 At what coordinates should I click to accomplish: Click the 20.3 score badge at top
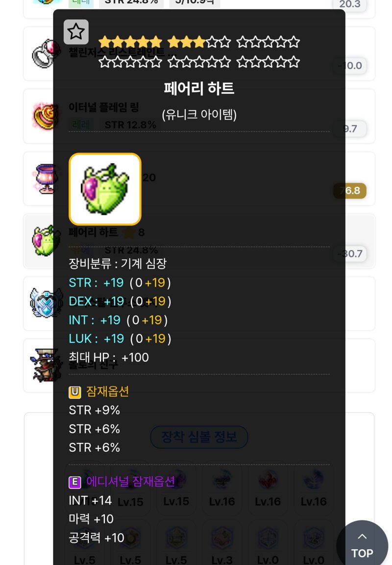click(x=350, y=4)
